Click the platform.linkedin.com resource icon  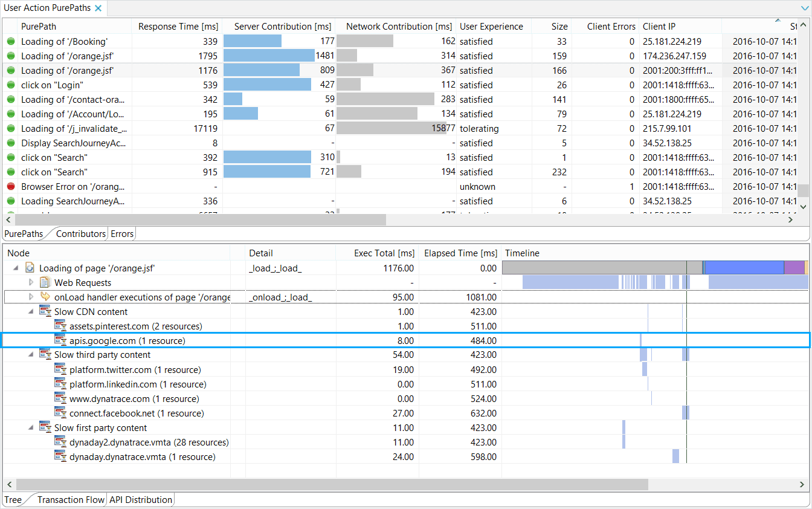[60, 384]
